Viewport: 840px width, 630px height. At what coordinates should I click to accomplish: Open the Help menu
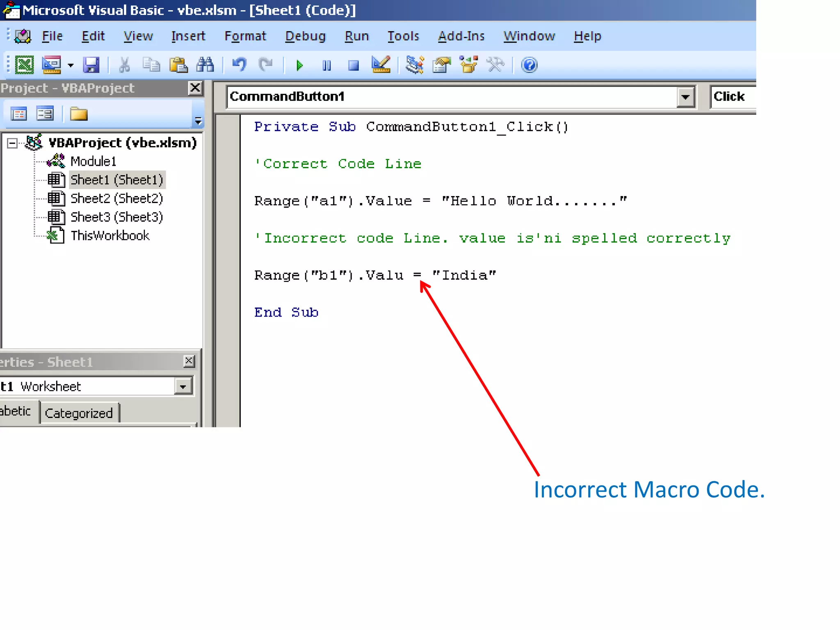click(587, 36)
